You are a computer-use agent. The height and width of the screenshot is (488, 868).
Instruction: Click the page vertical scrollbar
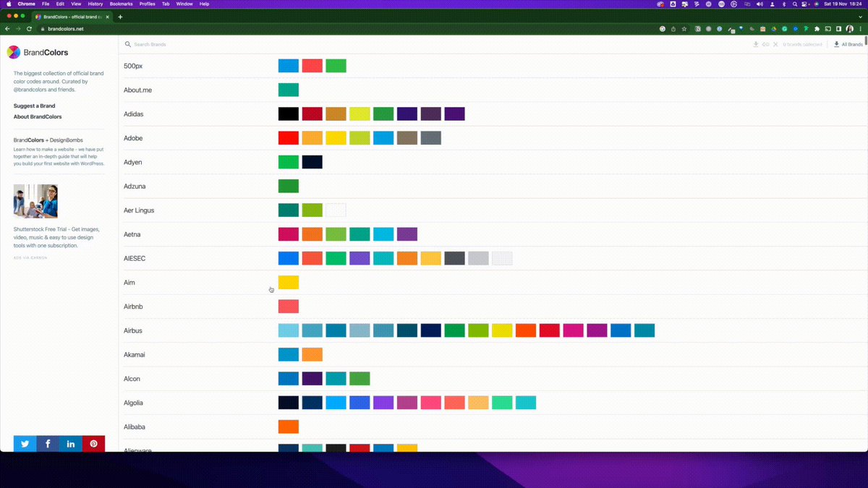pyautogui.click(x=865, y=40)
